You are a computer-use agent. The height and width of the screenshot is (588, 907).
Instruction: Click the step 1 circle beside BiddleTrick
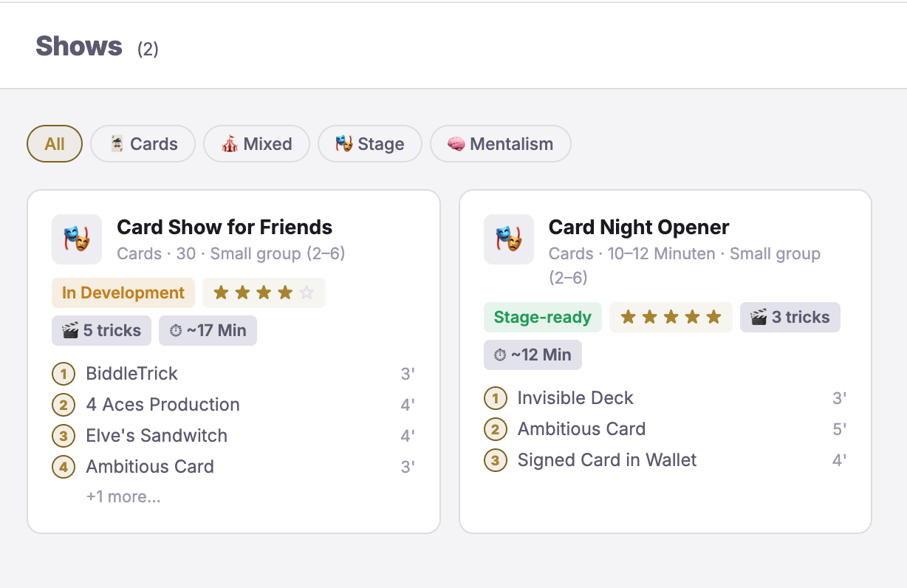tap(64, 374)
